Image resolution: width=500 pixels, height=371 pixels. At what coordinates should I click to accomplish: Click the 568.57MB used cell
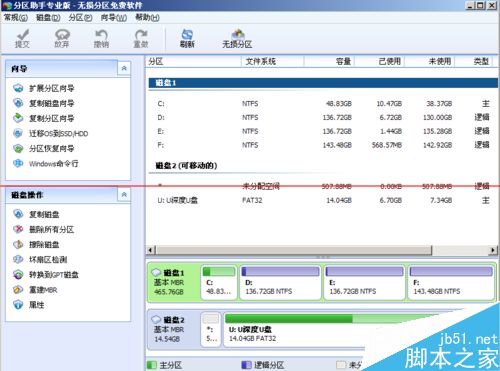point(387,145)
